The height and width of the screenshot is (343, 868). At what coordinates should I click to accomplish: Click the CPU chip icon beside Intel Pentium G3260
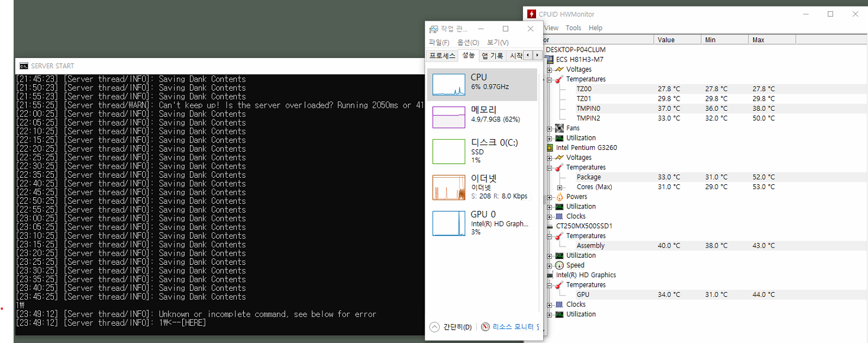click(x=550, y=148)
